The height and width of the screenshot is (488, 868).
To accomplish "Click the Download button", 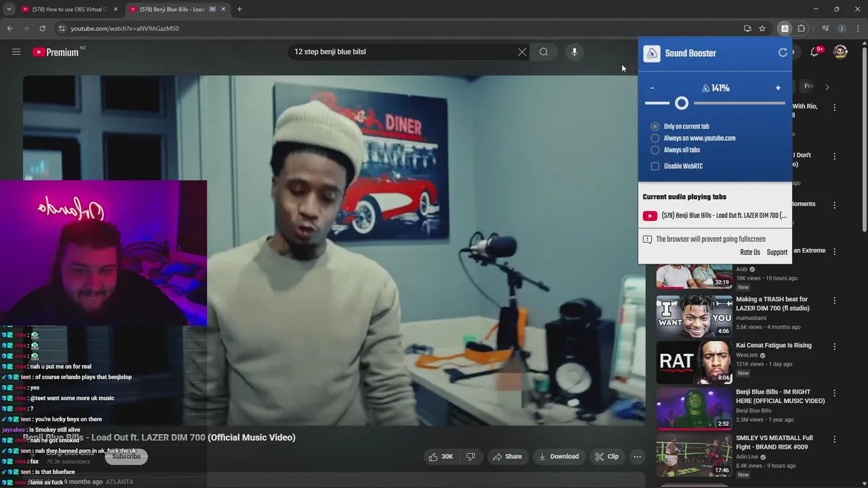I will 559,457.
